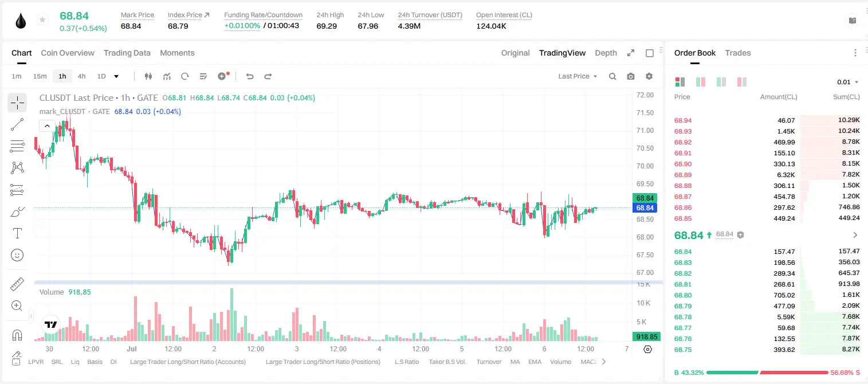Image resolution: width=868 pixels, height=384 pixels.
Task: Select the 4h timeframe button
Action: (x=82, y=76)
